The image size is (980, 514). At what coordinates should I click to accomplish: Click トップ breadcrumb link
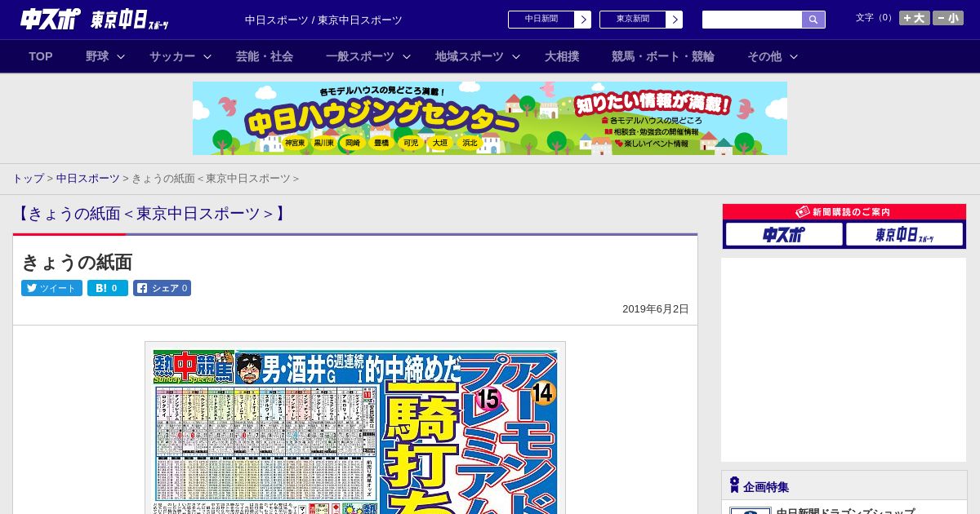28,178
